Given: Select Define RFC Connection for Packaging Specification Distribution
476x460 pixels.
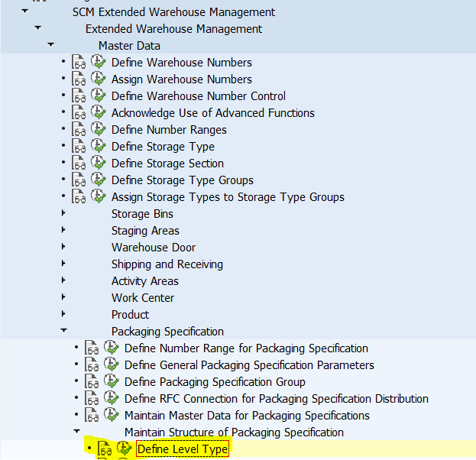Looking at the screenshot, I should pyautogui.click(x=277, y=399).
